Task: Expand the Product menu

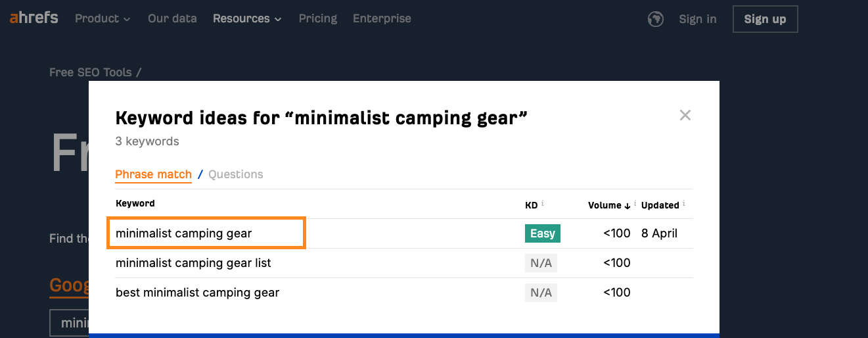Action: click(103, 18)
